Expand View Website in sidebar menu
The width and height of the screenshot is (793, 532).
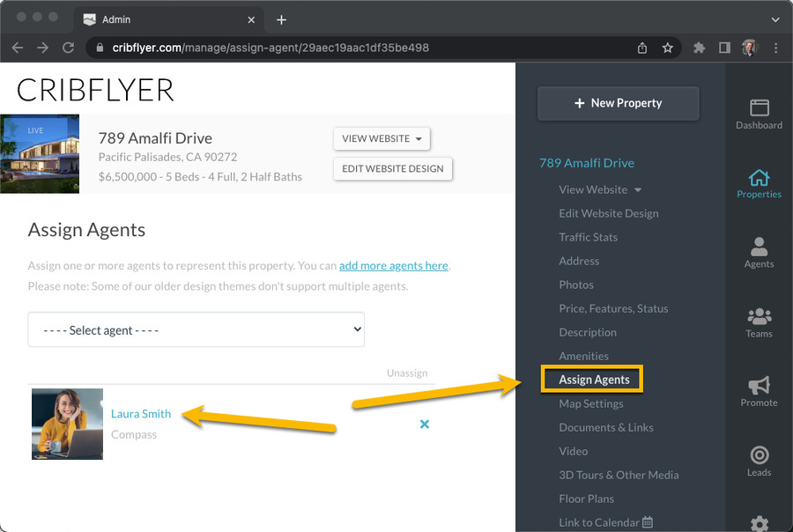[x=600, y=189]
